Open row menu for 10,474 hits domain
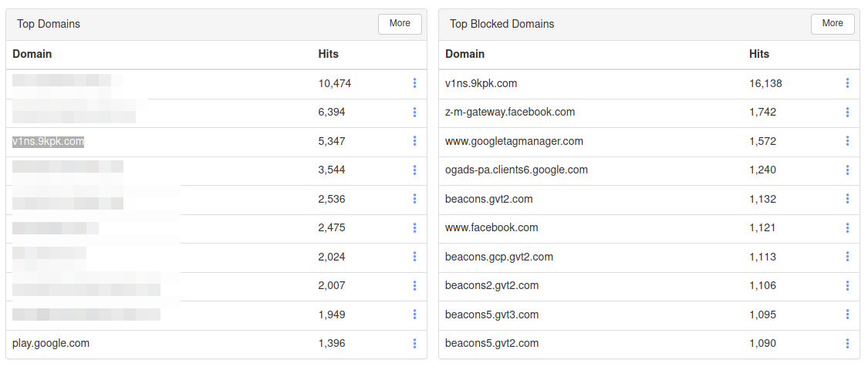 (x=414, y=83)
